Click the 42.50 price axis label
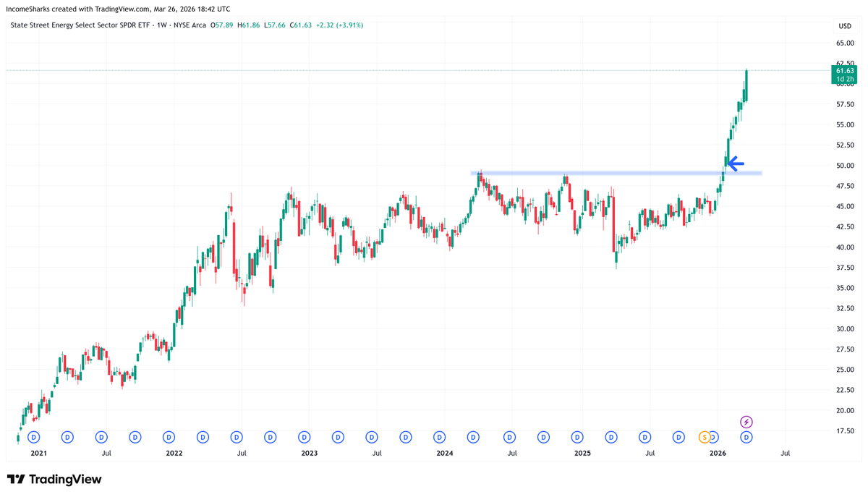868x497 pixels. point(845,226)
